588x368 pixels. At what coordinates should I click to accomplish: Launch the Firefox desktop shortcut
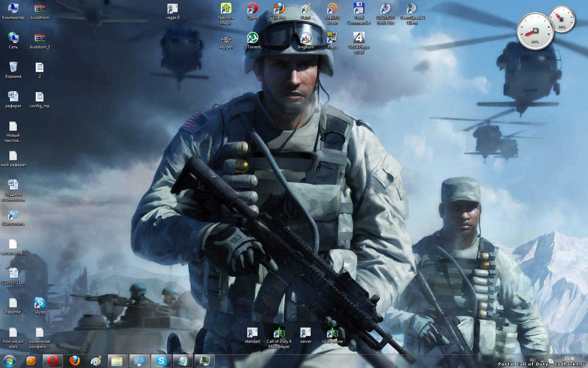click(279, 11)
